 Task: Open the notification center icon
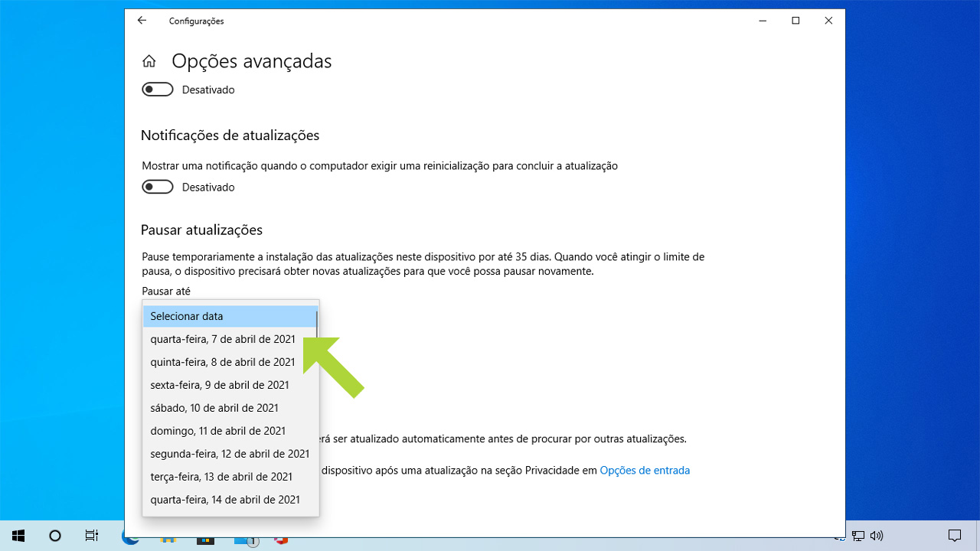[955, 536]
